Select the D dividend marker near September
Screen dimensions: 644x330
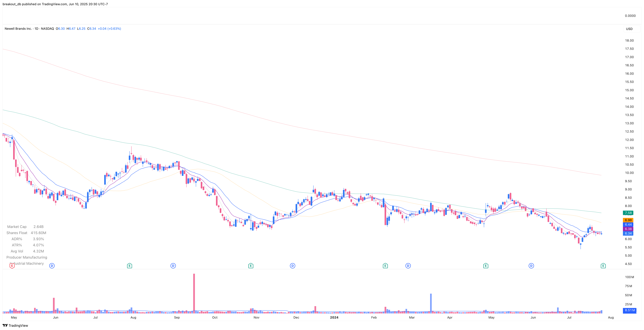173,266
